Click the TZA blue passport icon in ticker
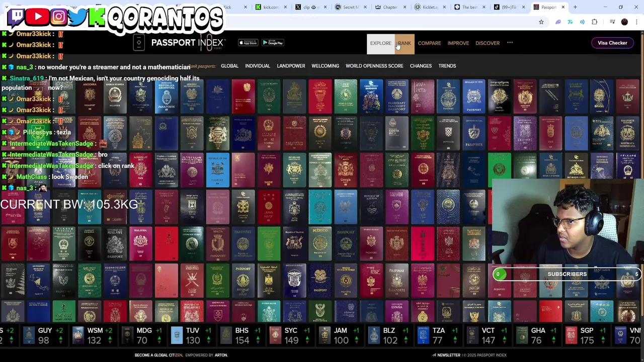644x362 pixels. 423,335
